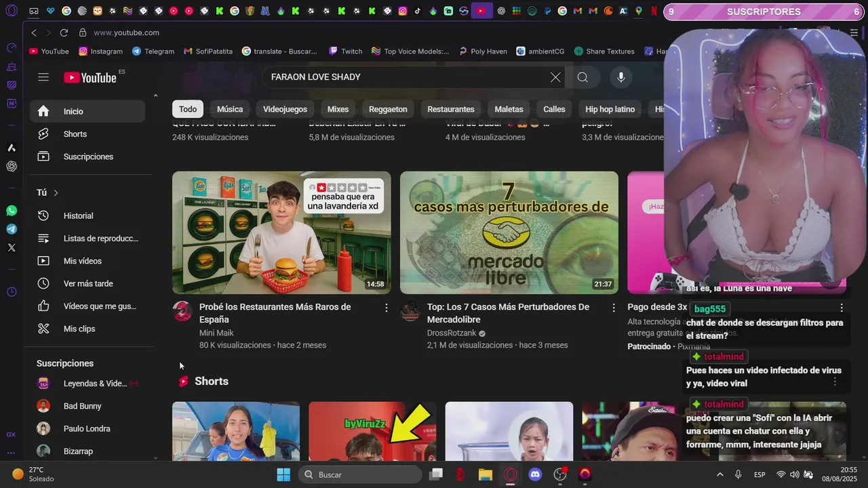Open X (Twitter) in the Opera sidebar
Image resolution: width=868 pixels, height=488 pixels.
12,247
